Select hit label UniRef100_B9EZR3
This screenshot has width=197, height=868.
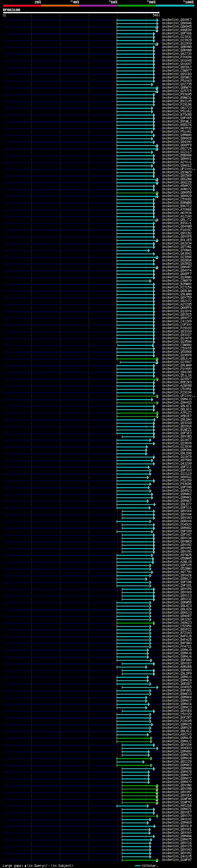point(177,382)
